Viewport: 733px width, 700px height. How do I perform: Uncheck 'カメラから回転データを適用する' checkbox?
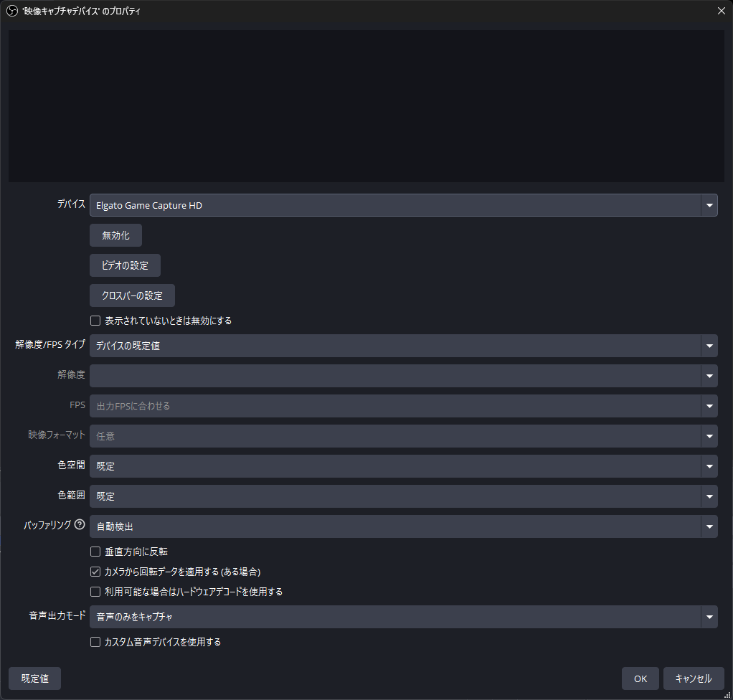point(95,572)
